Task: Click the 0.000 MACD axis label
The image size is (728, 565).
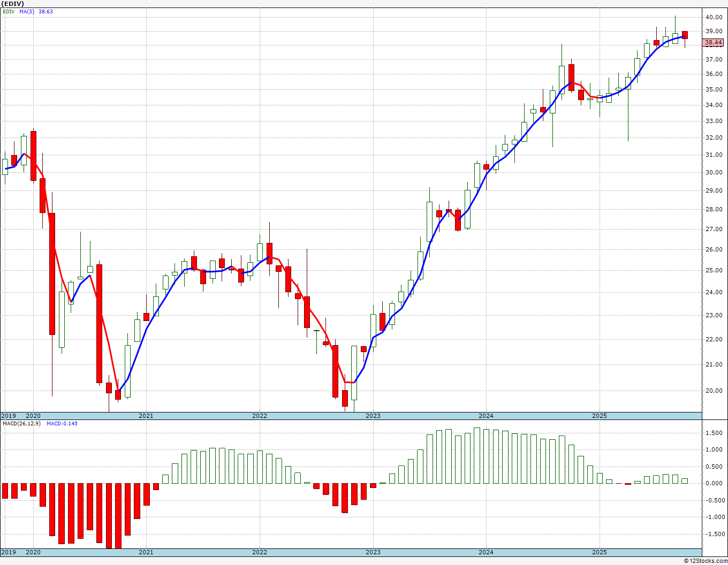Action: pyautogui.click(x=714, y=483)
